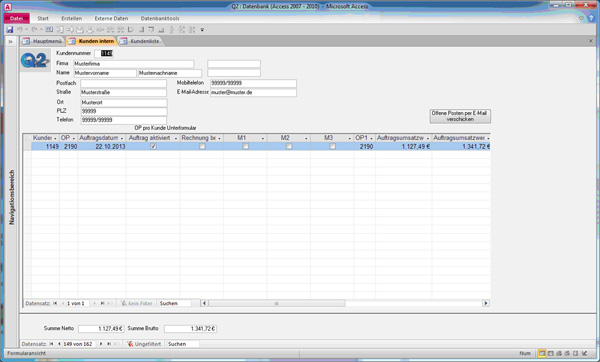This screenshot has height=362, width=600.
Task: Open the Externe Daten ribbon tab
Action: click(x=111, y=18)
